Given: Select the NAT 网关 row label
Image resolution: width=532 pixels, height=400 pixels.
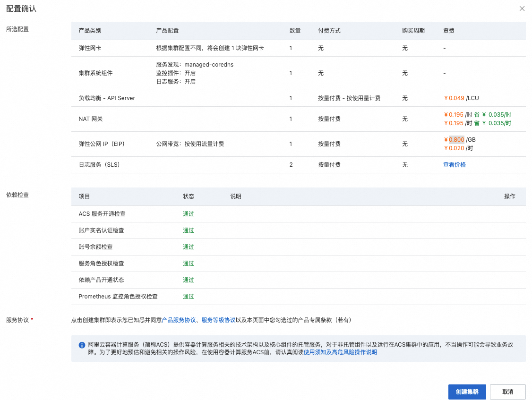Looking at the screenshot, I should pos(91,119).
